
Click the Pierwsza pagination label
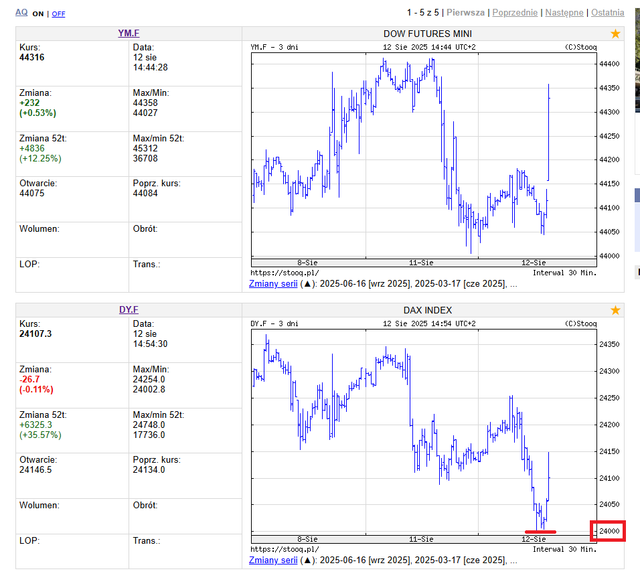click(x=465, y=13)
